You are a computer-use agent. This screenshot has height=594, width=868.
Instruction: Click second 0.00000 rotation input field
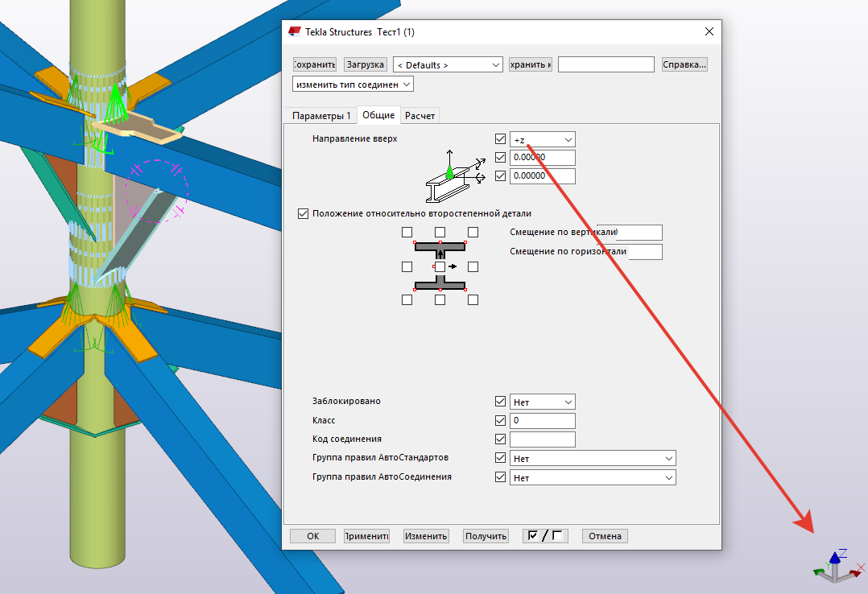543,176
